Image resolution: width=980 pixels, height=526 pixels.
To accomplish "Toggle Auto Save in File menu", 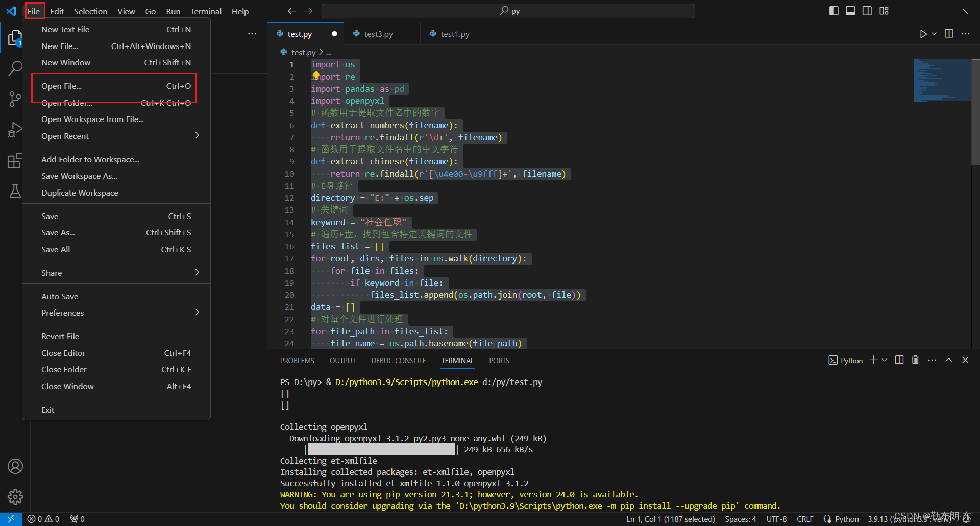I will [116, 296].
